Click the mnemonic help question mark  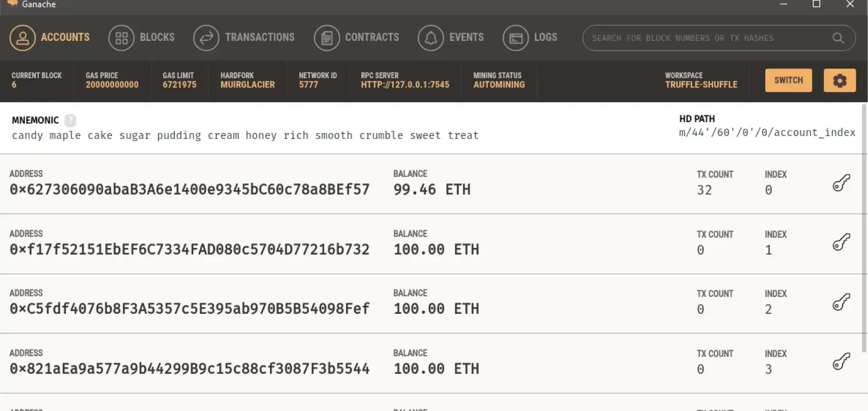(x=71, y=120)
